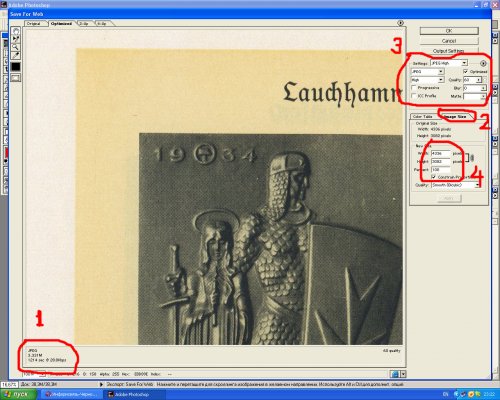Open the optimize settings round flyout menu
This screenshot has height=400, width=500.
tap(483, 63)
